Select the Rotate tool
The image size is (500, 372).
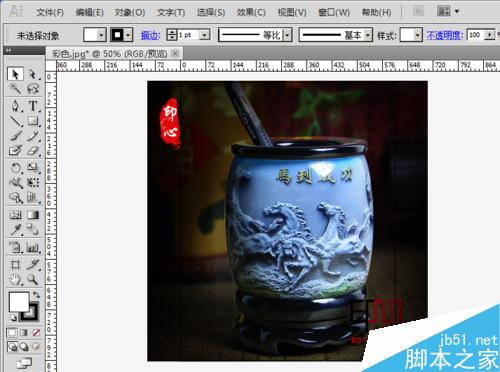point(15,167)
